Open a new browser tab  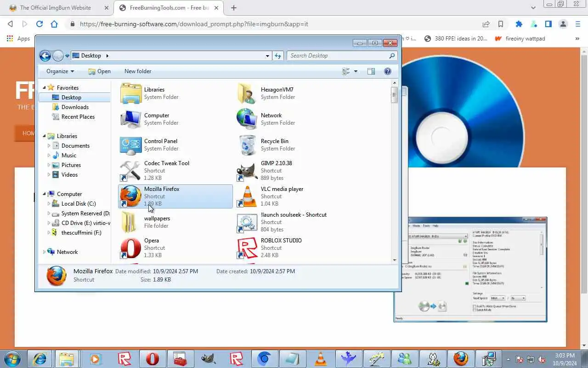[x=234, y=8]
